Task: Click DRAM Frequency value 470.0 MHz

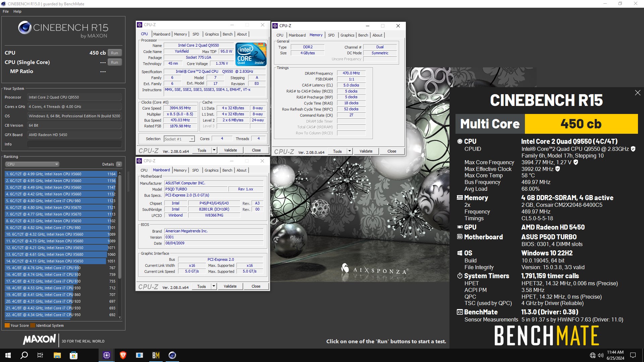Action: pyautogui.click(x=351, y=73)
